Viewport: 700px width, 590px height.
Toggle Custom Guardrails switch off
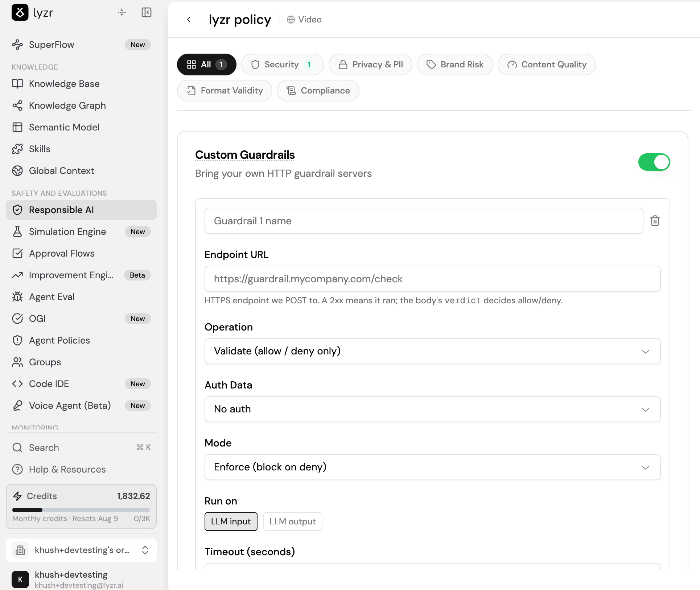click(x=654, y=162)
